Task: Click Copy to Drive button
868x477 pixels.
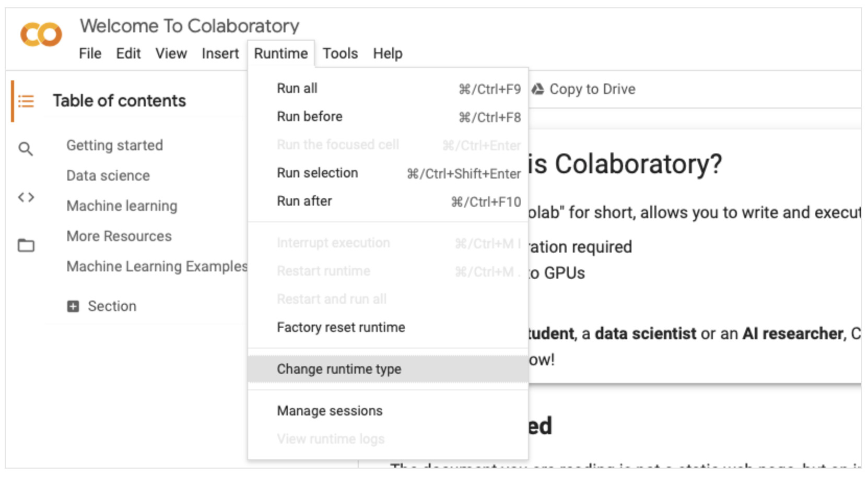Action: point(584,89)
